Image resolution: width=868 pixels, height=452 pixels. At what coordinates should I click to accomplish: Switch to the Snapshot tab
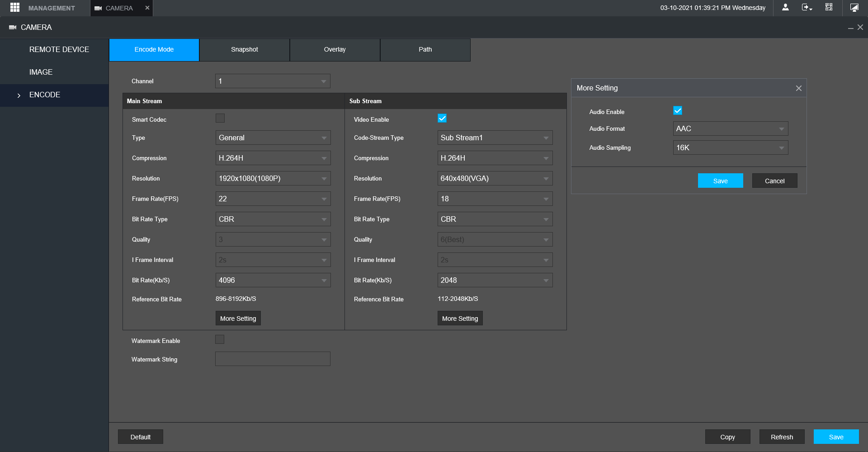[245, 50]
